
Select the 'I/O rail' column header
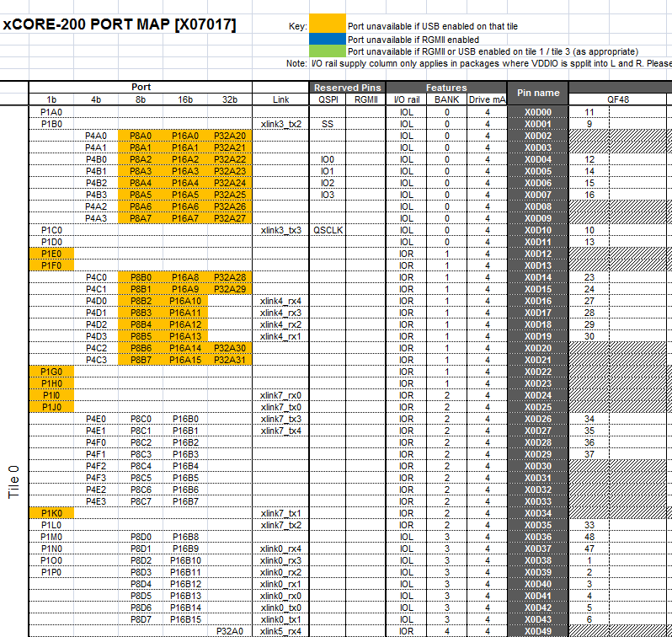click(x=406, y=99)
